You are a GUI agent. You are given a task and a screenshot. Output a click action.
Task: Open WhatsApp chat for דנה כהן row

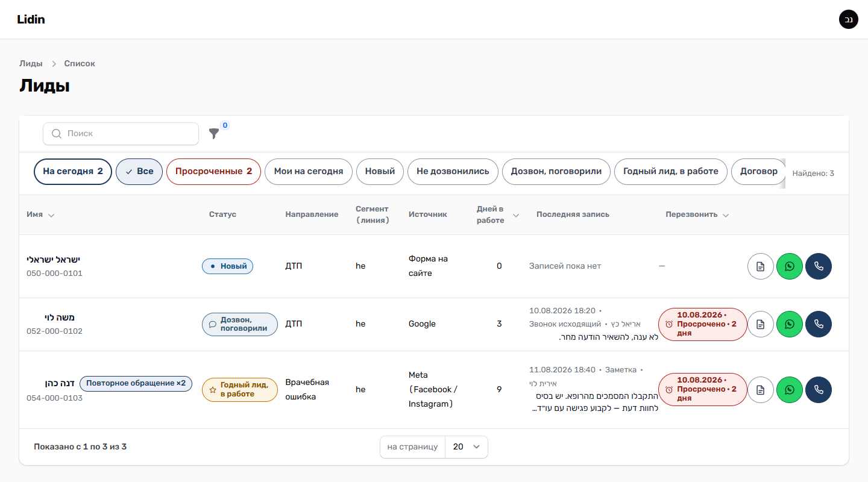790,390
